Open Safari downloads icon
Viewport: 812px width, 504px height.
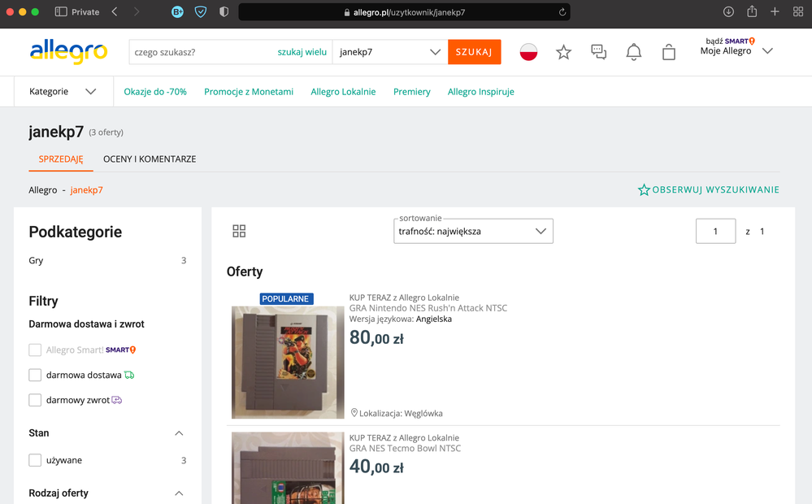pos(728,12)
